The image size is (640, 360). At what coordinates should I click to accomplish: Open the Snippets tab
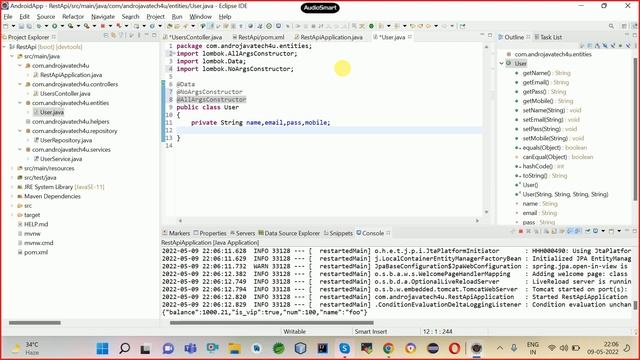[x=338, y=233]
